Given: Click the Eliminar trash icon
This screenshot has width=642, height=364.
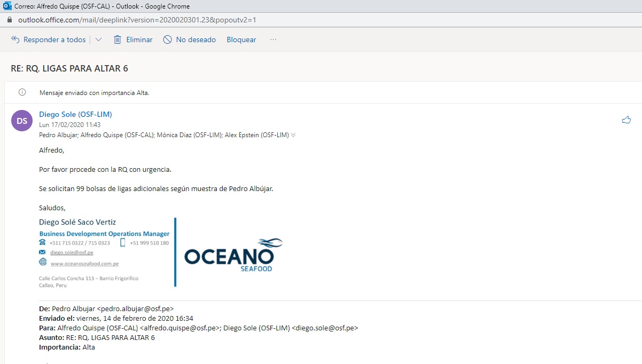Looking at the screenshot, I should [118, 40].
